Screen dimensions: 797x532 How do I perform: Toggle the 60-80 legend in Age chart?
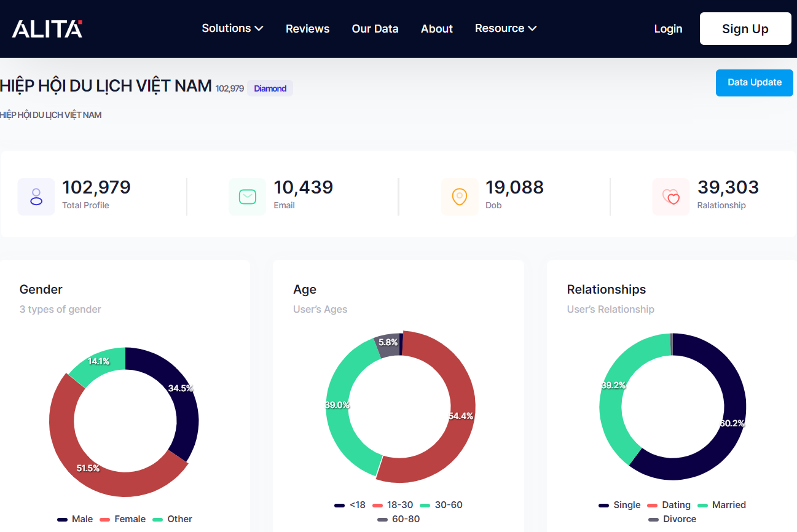[x=399, y=519]
